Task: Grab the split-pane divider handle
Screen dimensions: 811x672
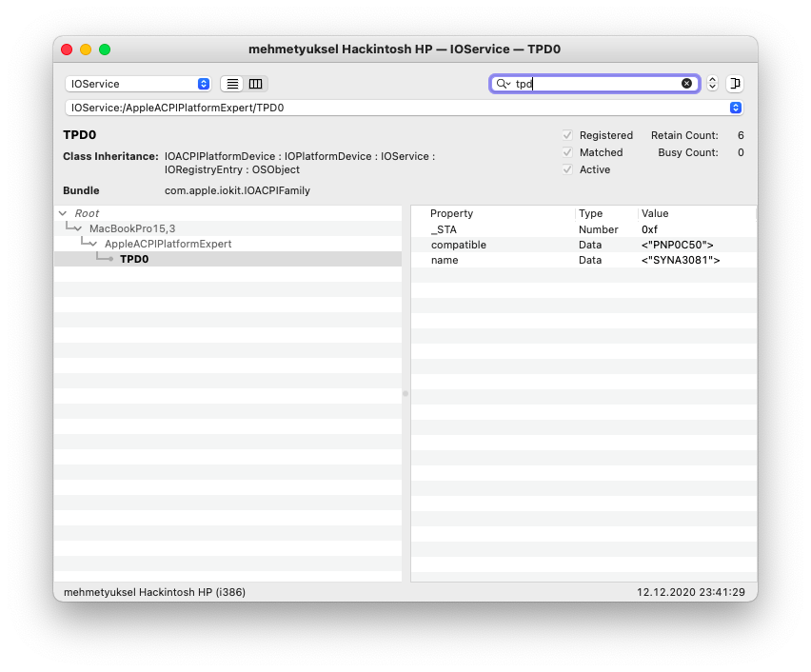Action: coord(405,393)
